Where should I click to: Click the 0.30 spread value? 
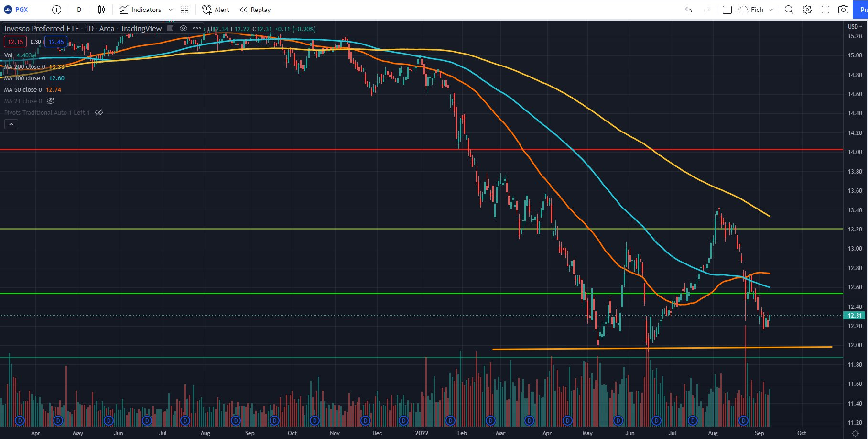tap(35, 42)
